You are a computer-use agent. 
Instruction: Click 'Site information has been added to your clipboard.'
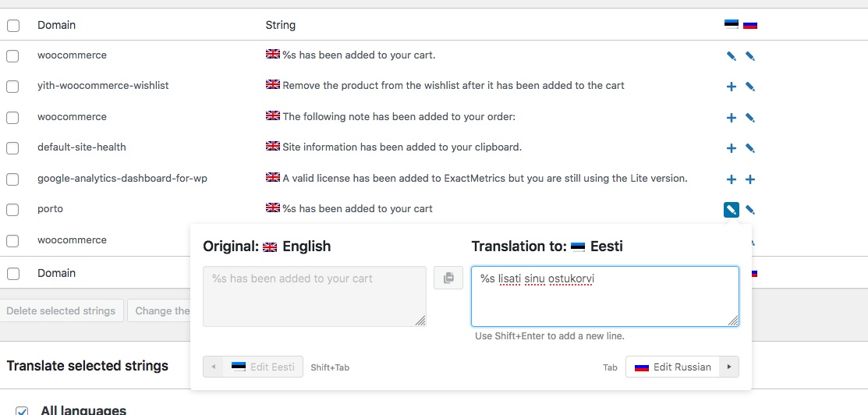tap(402, 147)
